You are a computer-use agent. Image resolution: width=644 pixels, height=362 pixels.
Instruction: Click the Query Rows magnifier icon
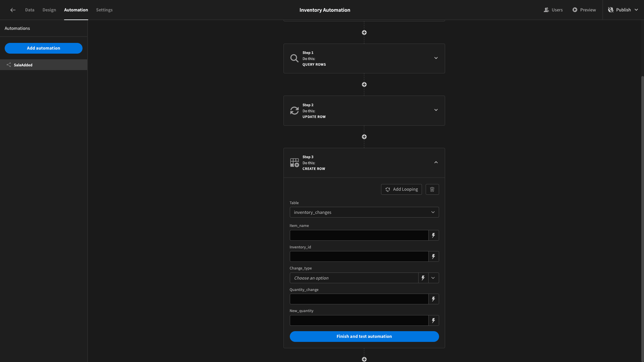[294, 58]
